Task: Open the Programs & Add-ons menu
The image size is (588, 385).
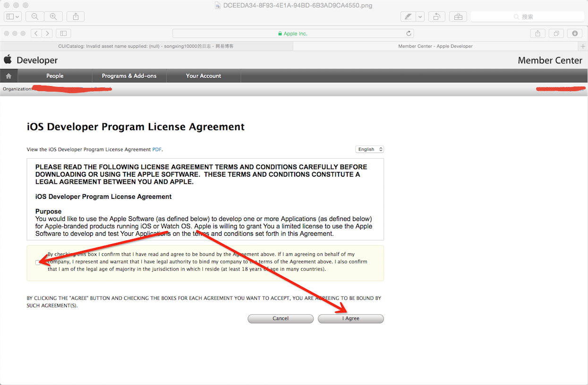Action: pos(129,76)
